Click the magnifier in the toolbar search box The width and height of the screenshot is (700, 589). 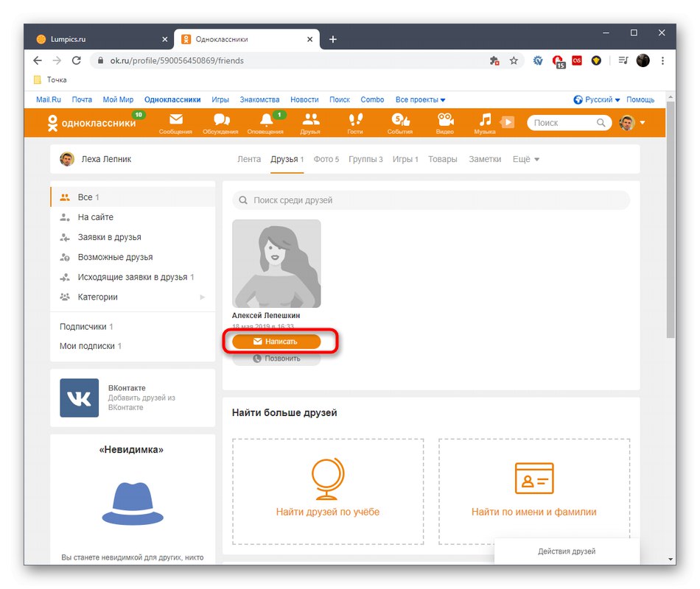tap(603, 122)
